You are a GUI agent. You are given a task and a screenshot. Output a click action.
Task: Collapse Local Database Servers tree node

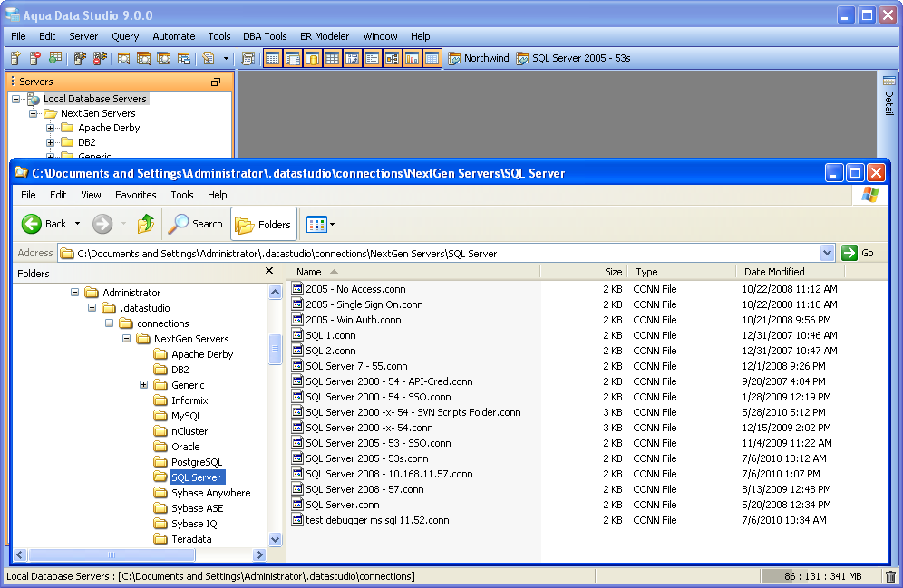tap(16, 99)
